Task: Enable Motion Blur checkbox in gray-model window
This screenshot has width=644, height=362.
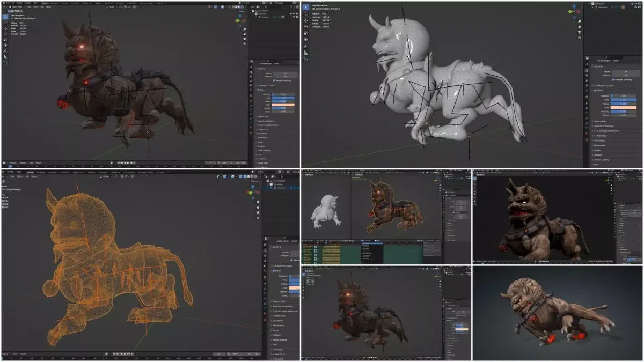Action: (595, 136)
